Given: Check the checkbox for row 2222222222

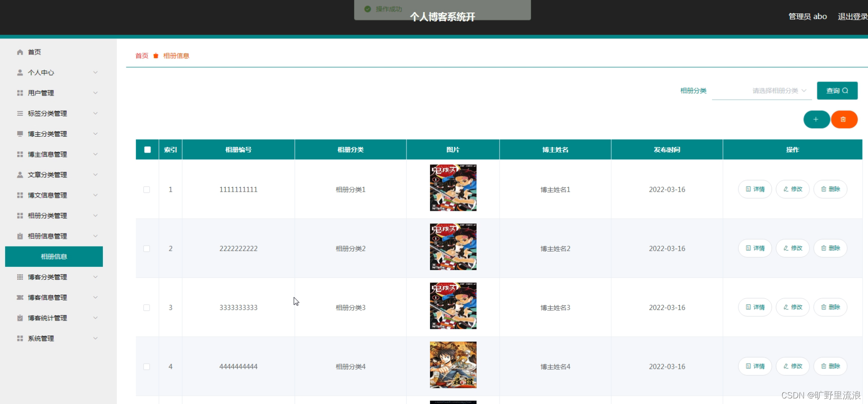Looking at the screenshot, I should [146, 249].
